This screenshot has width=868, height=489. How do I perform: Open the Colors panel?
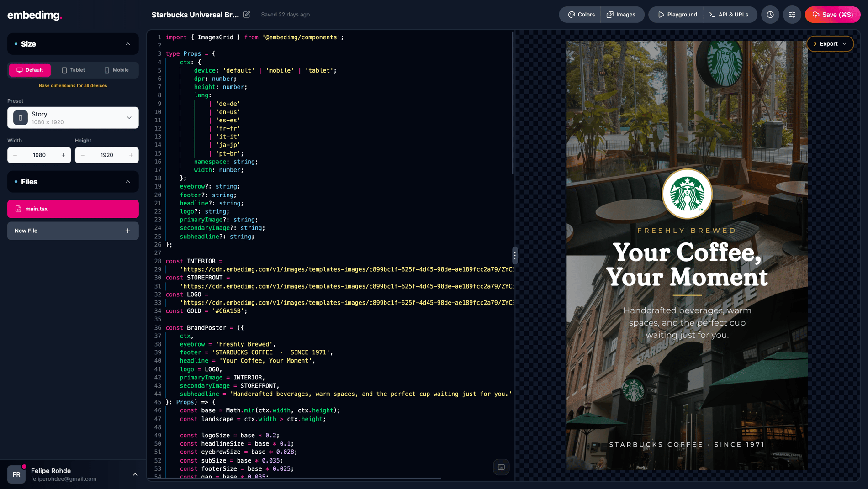tap(581, 15)
